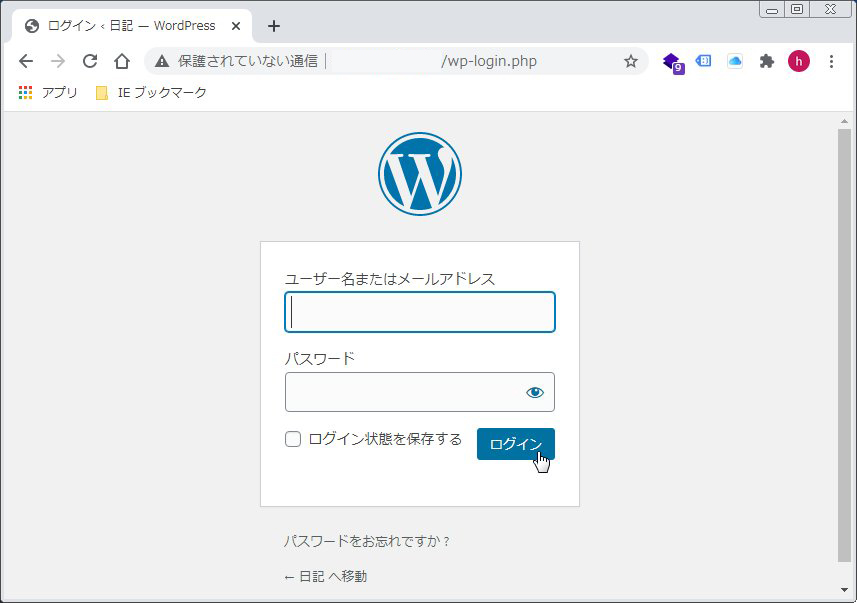Bookmark this page with the star icon
Viewport: 857px width, 603px height.
tap(631, 61)
